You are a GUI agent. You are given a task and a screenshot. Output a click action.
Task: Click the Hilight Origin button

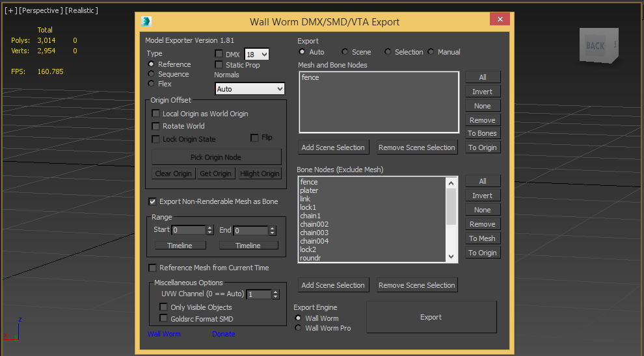260,173
